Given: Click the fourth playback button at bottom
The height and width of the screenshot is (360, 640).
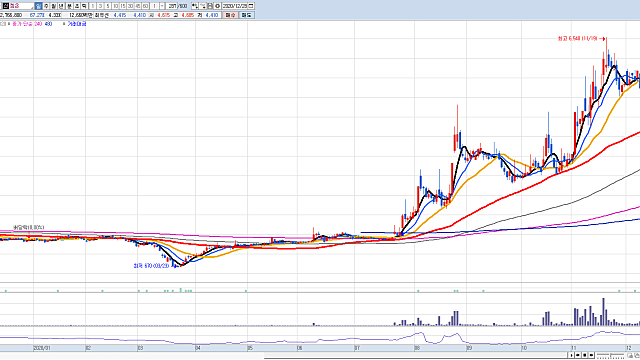Looking at the screenshot, I should [591, 355].
